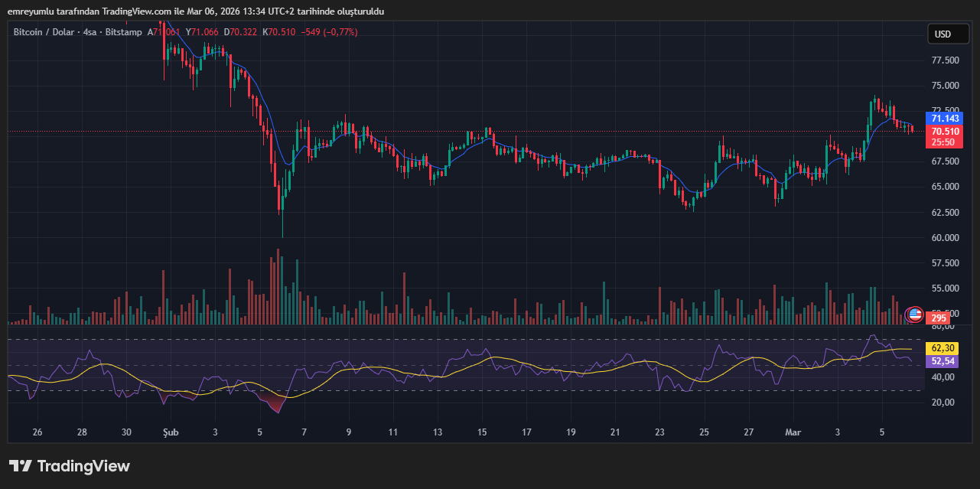Image resolution: width=980 pixels, height=489 pixels.
Task: Select the yellow 62,30 RSI average label
Action: click(946, 348)
